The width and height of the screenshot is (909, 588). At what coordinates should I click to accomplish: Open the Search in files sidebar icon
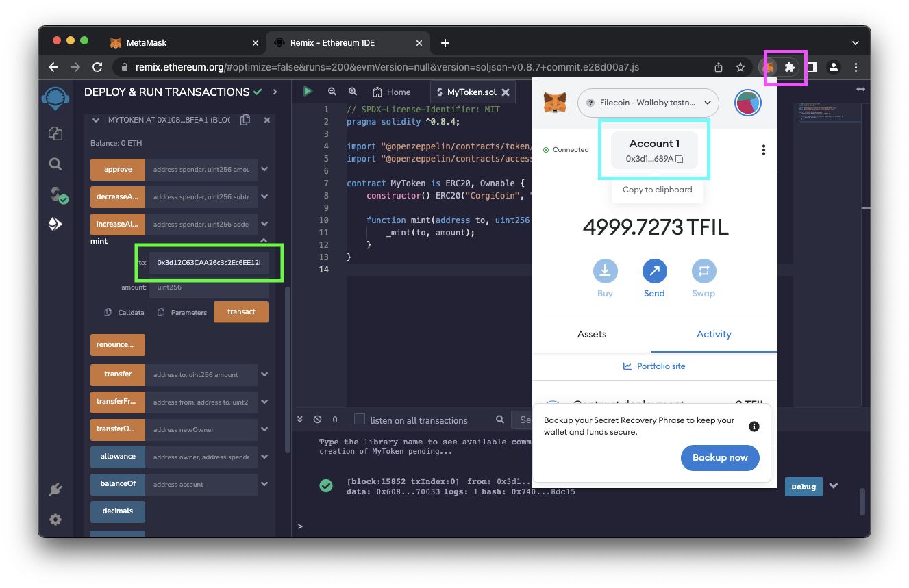[55, 164]
